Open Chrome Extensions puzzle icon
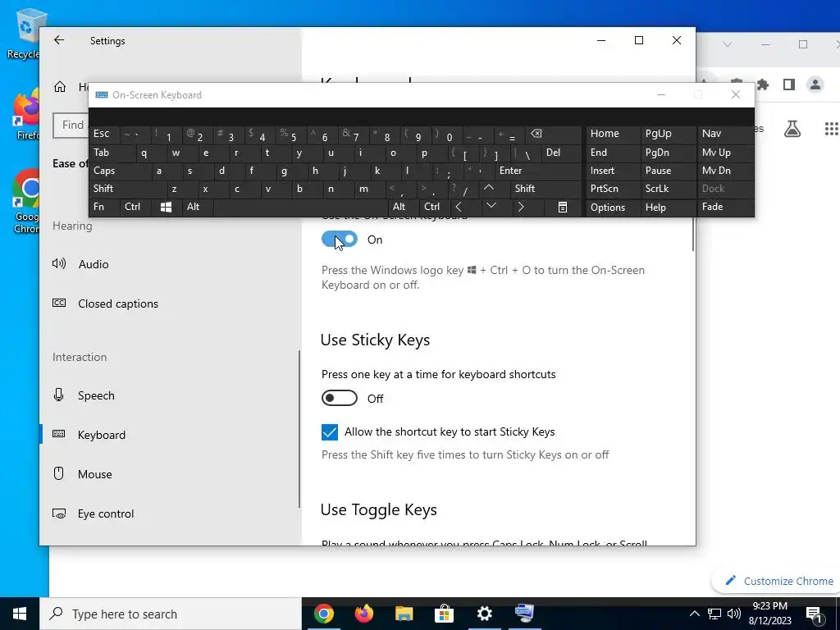The width and height of the screenshot is (840, 630). [762, 84]
